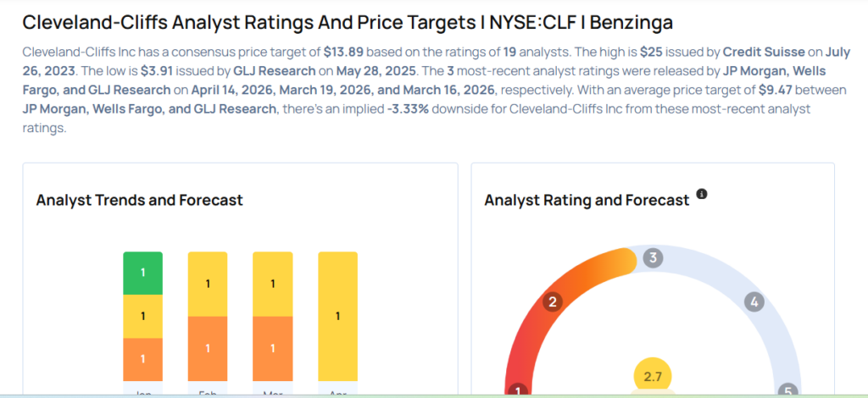The width and height of the screenshot is (868, 398).
Task: Select gauge marker number 4
Action: point(753,301)
